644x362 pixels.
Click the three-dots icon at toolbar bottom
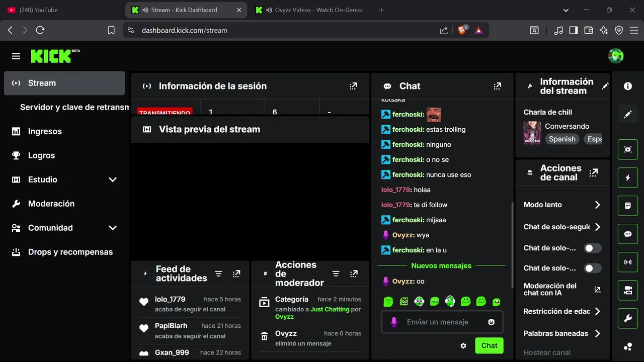tap(628, 346)
